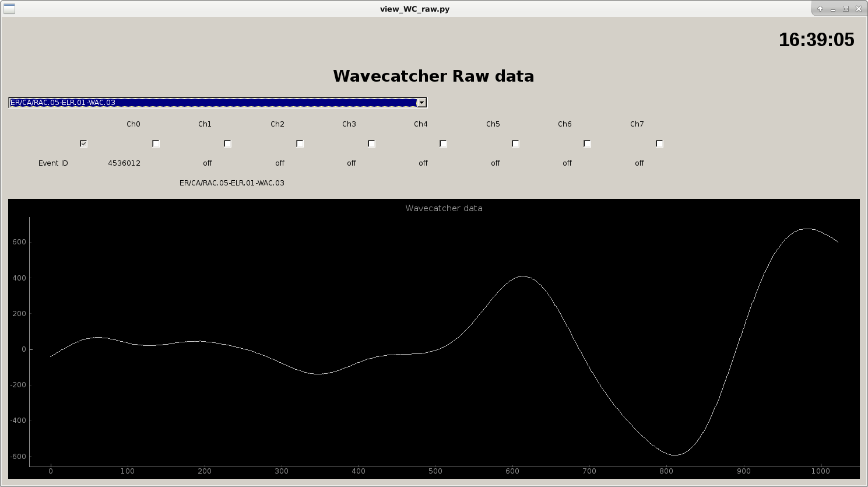The height and width of the screenshot is (487, 868).
Task: Click the ER/CA/RAC.05-ELR.01-WAC.03 text below checkboxes
Action: tap(233, 183)
